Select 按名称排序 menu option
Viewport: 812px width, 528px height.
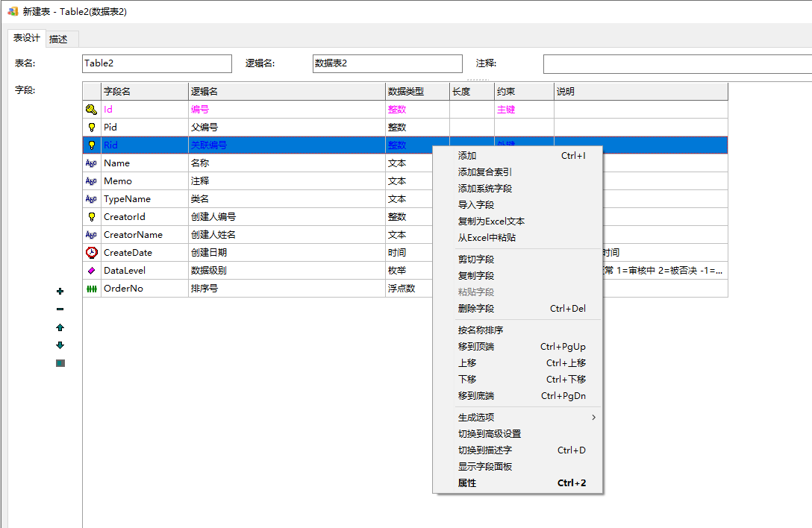point(480,330)
